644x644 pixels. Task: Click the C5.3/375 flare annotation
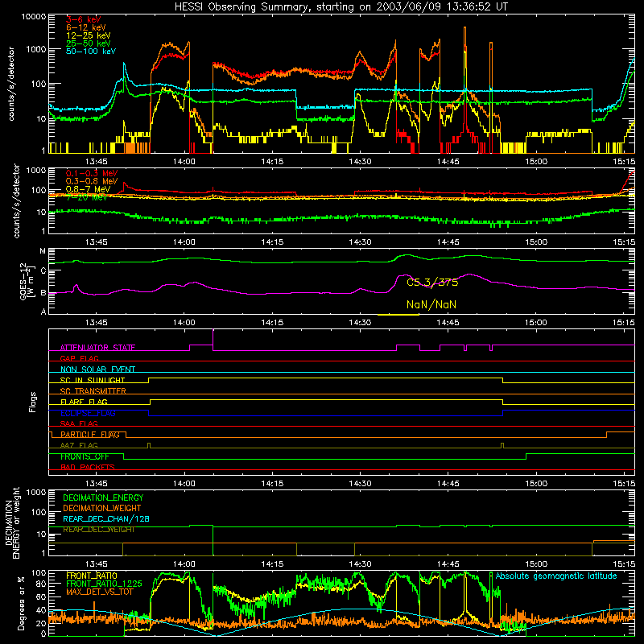(432, 283)
